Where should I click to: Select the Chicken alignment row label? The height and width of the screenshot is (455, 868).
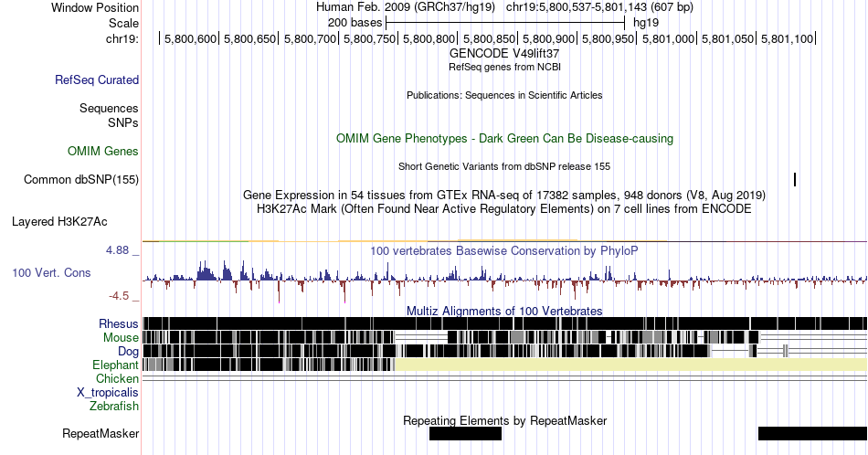[x=117, y=378]
